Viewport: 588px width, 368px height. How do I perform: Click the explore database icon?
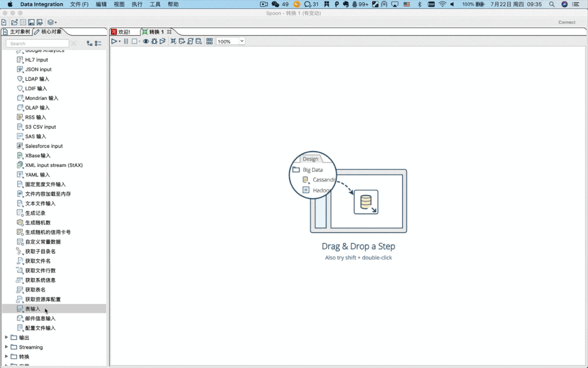click(x=198, y=41)
